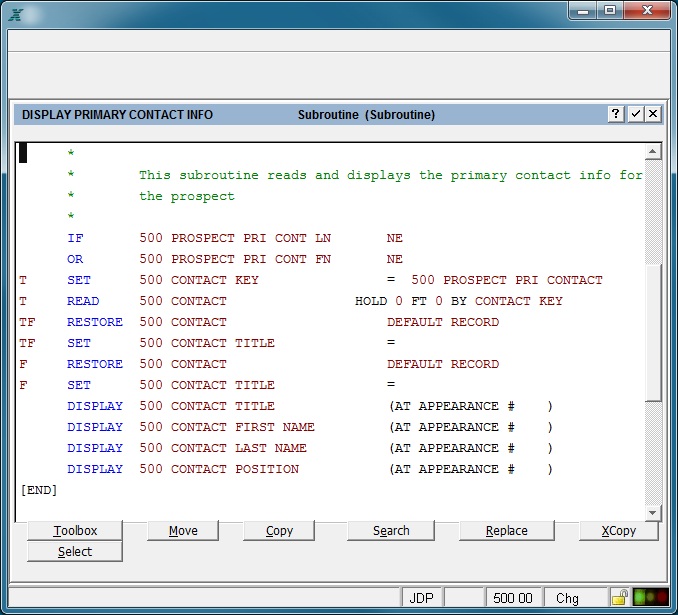678x615 pixels.
Task: Click the traffic light status indicator
Action: (650, 597)
